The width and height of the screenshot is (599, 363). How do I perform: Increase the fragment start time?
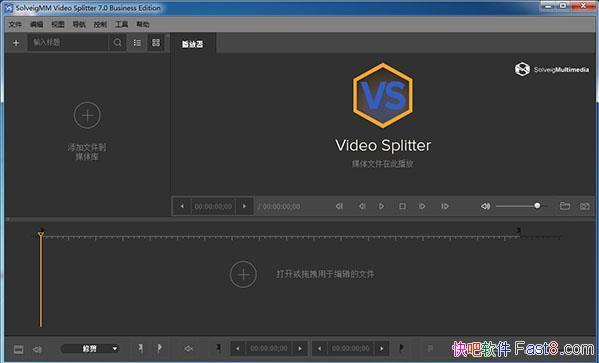pos(300,348)
